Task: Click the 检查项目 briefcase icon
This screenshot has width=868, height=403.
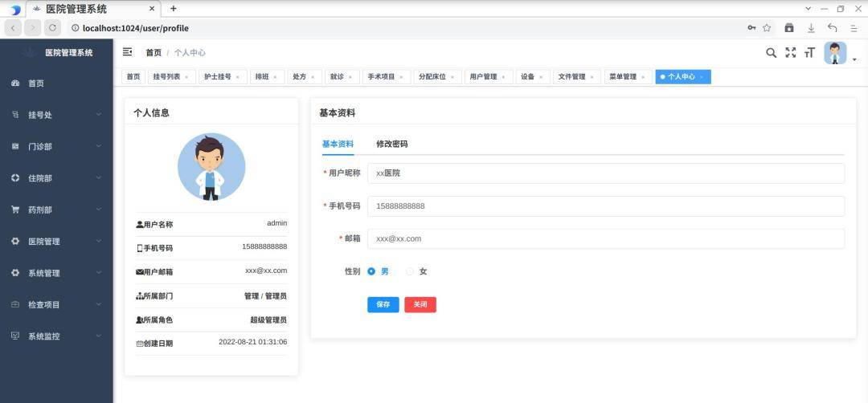Action: click(x=15, y=304)
